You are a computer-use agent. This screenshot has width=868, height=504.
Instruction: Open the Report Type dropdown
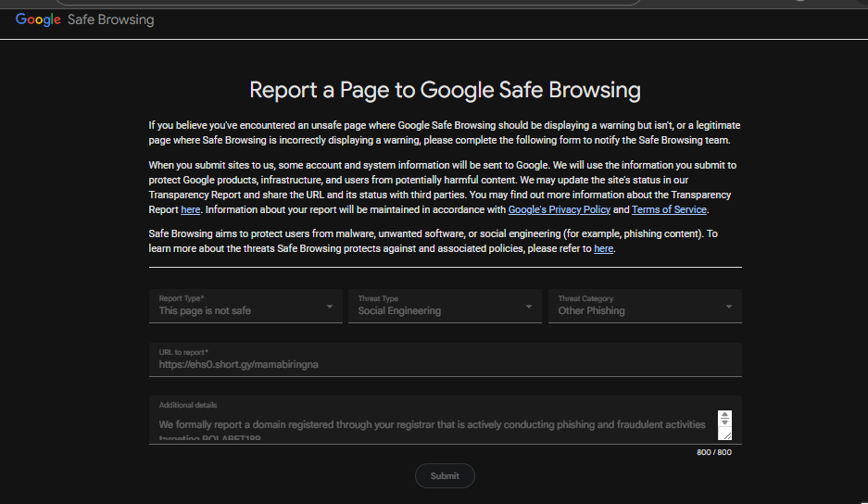click(x=245, y=306)
